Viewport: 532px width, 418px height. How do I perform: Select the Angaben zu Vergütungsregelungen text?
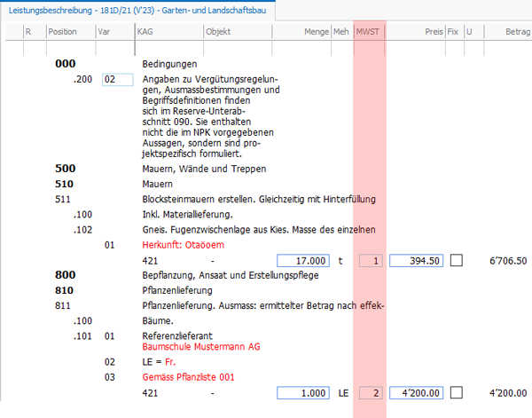pyautogui.click(x=211, y=116)
